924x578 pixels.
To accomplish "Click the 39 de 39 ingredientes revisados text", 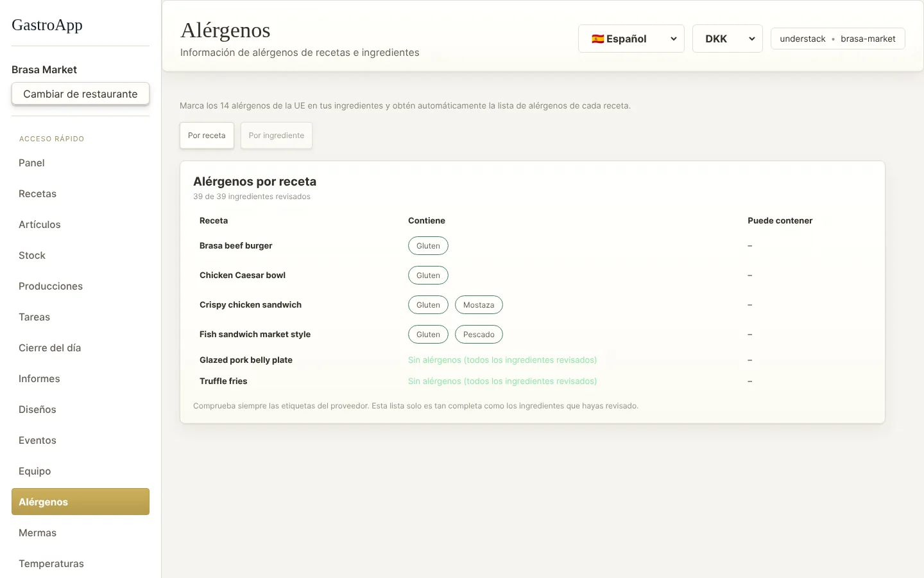I will tap(252, 197).
